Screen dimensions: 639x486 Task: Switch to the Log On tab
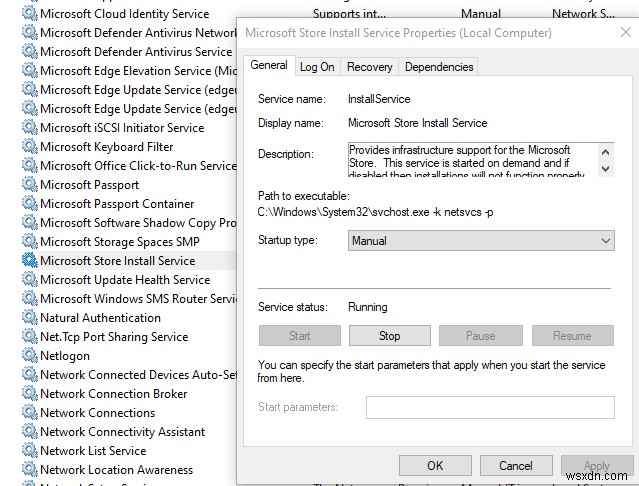[x=317, y=67]
